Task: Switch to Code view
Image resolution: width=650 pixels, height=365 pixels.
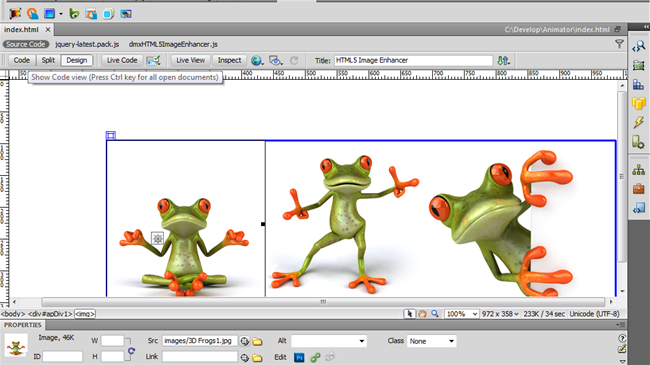Action: pyautogui.click(x=22, y=60)
